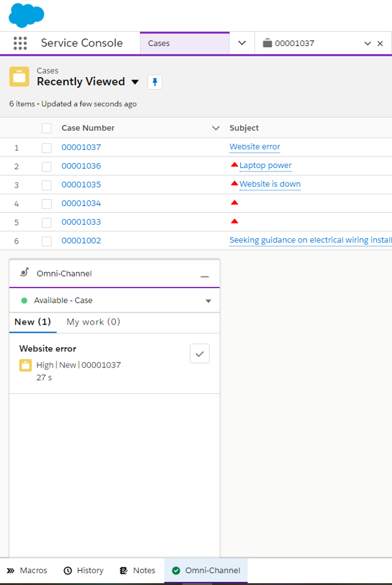Select all cases with header checkbox
The width and height of the screenshot is (392, 585).
[47, 128]
